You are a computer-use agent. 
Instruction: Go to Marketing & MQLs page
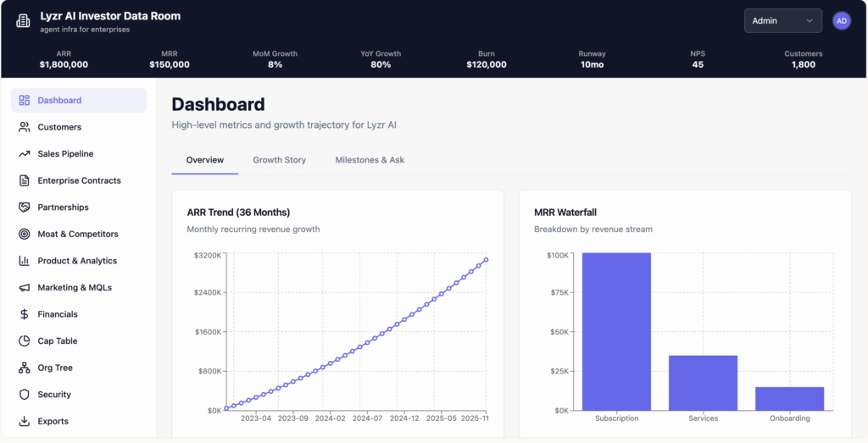pyautogui.click(x=75, y=288)
